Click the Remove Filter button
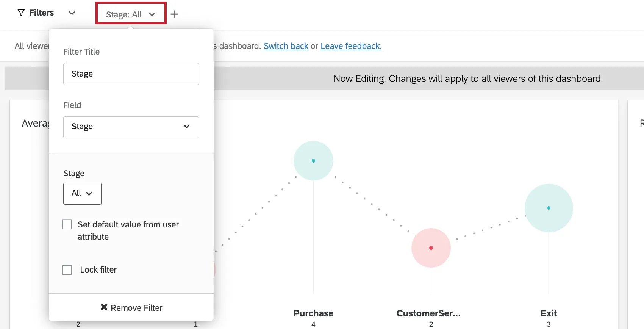Viewport: 644px width, 329px height. pos(131,307)
